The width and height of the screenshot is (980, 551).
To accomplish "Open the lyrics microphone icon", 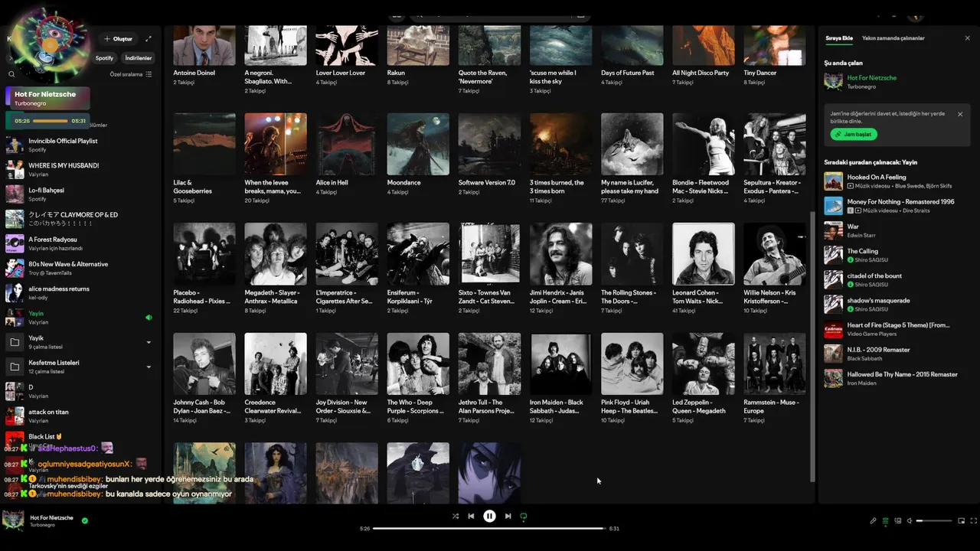I will click(x=873, y=521).
